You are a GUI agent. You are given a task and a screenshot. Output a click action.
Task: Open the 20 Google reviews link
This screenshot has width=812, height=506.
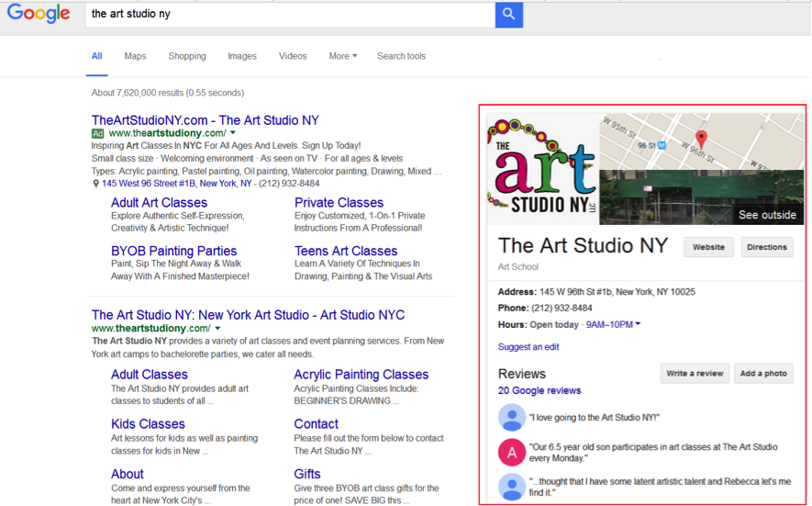[539, 390]
